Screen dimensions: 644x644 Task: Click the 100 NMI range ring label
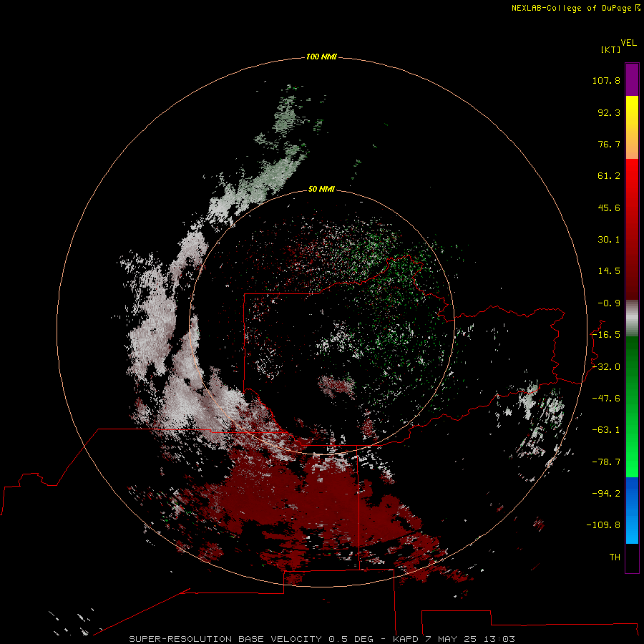[321, 57]
